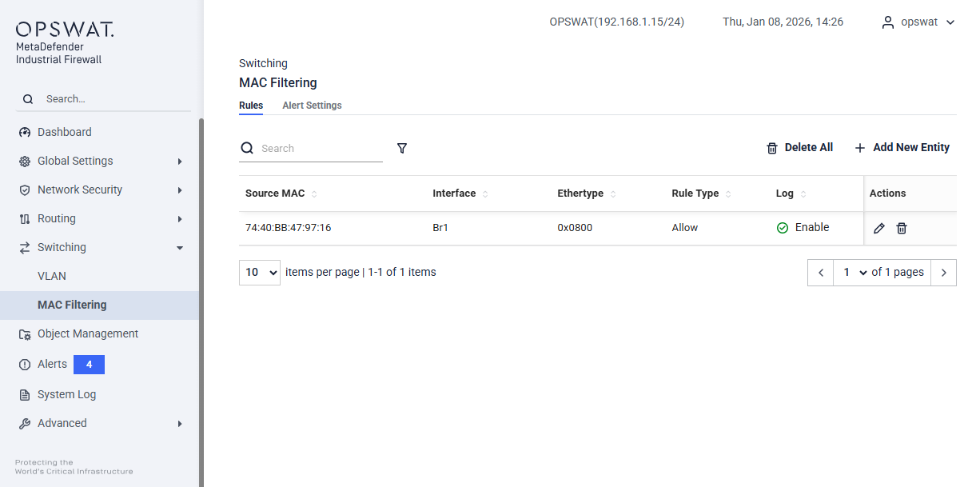Viewport: 980px width, 487px height.
Task: Click the pencil edit icon for 74:40:BB:47:97:16
Action: point(879,228)
